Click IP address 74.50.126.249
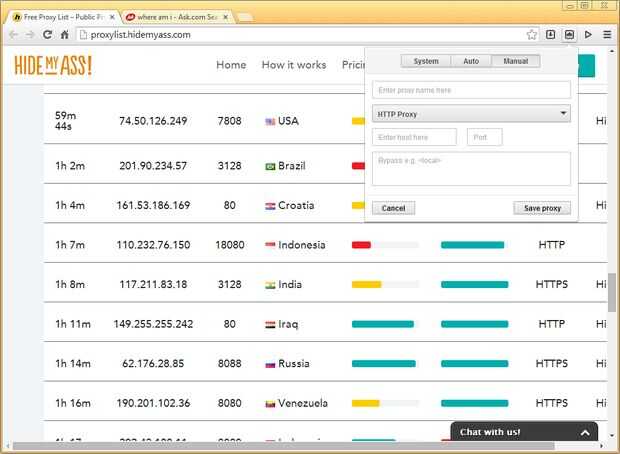The image size is (620, 454). 153,121
